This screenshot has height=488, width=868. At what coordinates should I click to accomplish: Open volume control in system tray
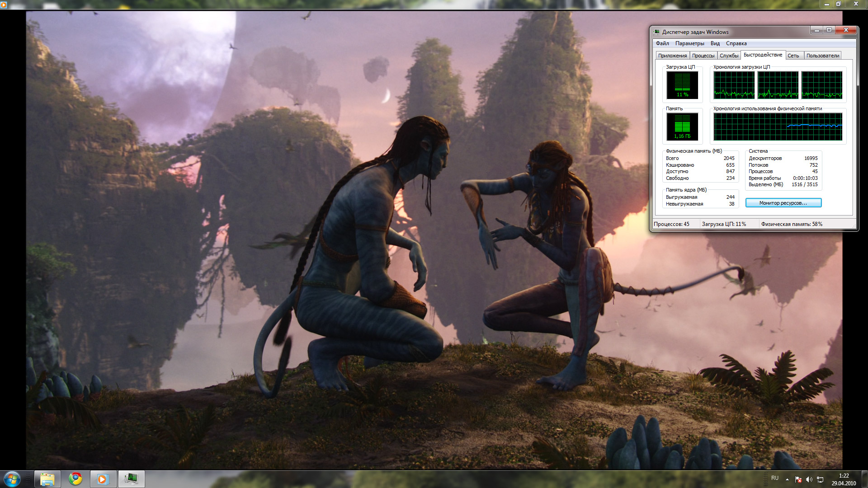pyautogui.click(x=809, y=479)
